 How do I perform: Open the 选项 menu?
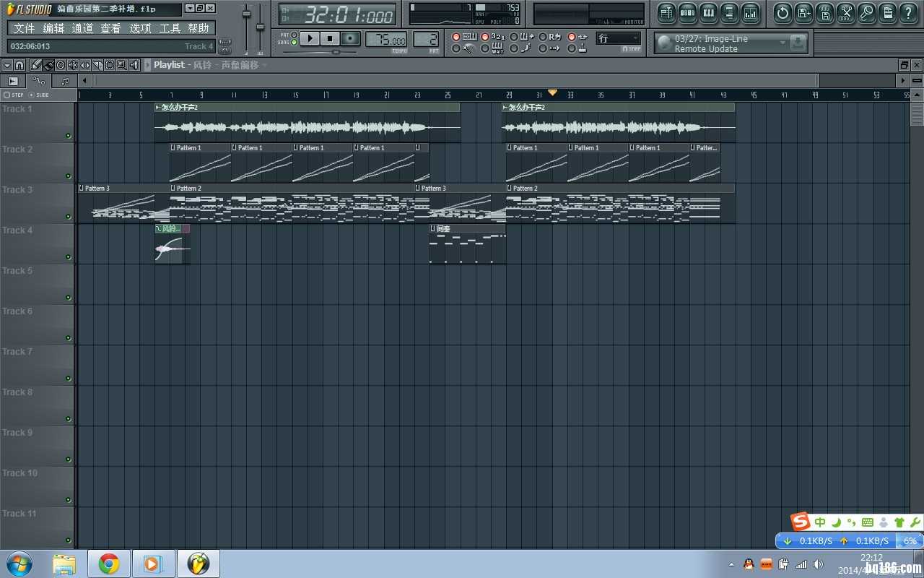coord(140,28)
